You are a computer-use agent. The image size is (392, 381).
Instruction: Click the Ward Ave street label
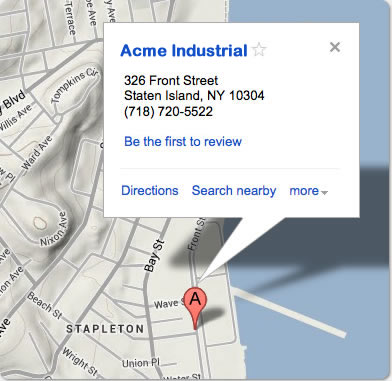(37, 152)
